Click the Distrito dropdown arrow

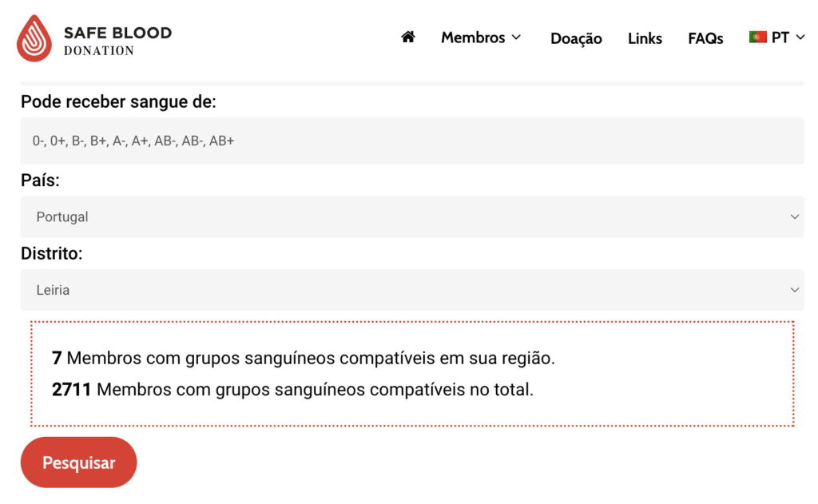794,290
